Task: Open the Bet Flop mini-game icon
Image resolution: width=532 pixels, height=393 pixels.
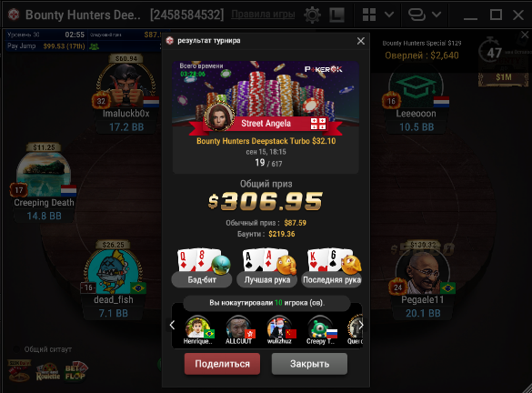Action: 76,371
